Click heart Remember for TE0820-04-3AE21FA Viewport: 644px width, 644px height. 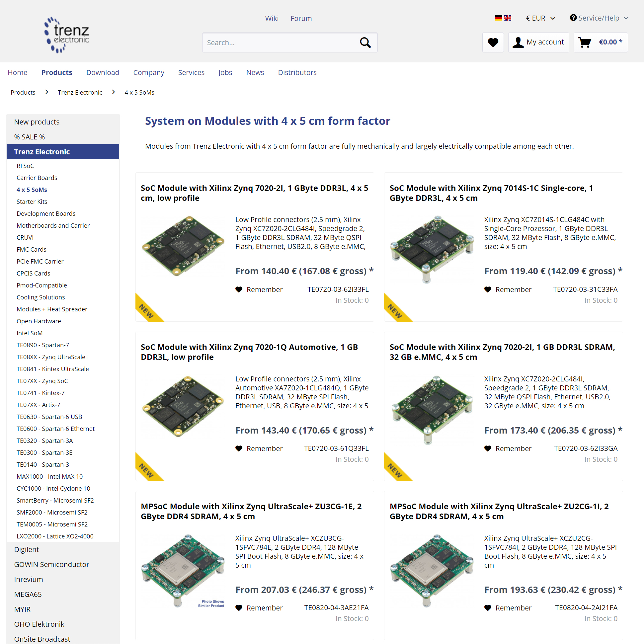pos(259,608)
